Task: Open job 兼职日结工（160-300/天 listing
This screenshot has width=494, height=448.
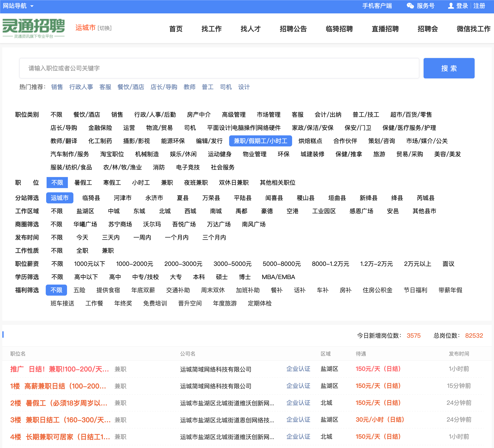Action: point(60,420)
